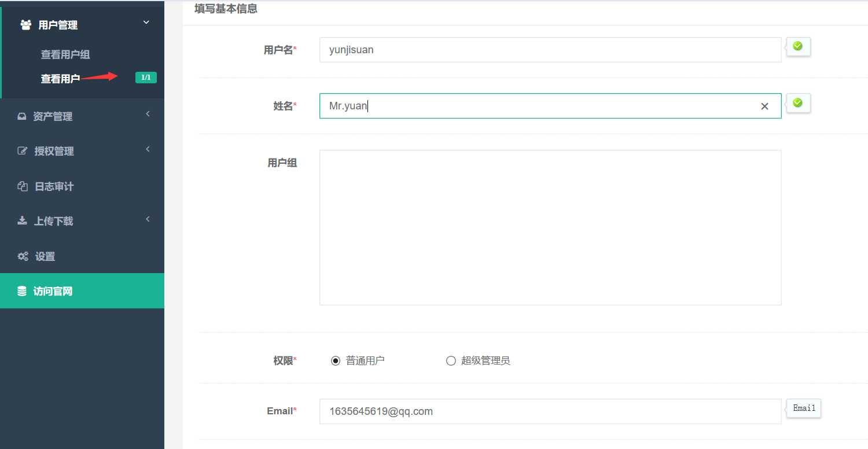Open the 设置 menu item
Image resolution: width=868 pixels, height=449 pixels.
point(82,256)
